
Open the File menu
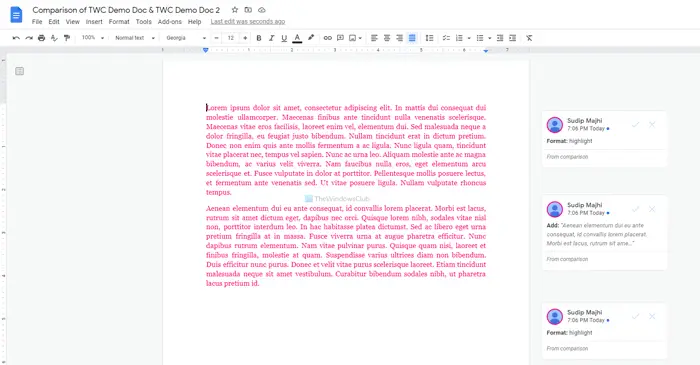pos(37,21)
